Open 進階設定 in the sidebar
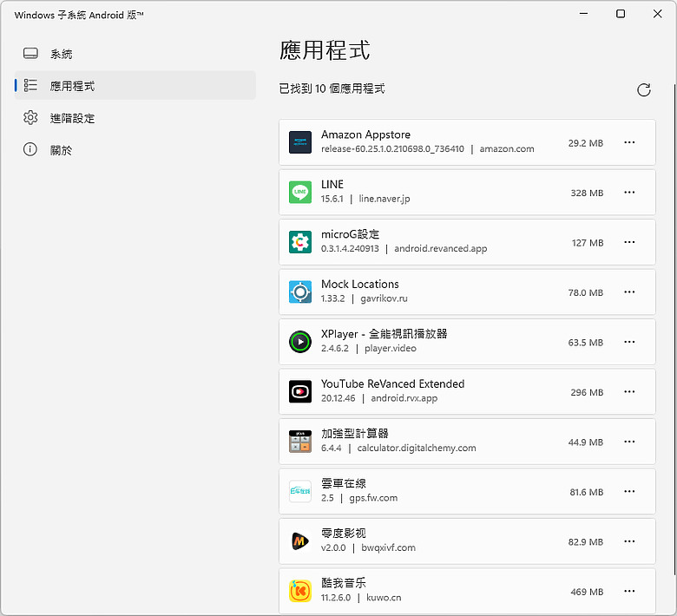677x616 pixels. [x=135, y=118]
